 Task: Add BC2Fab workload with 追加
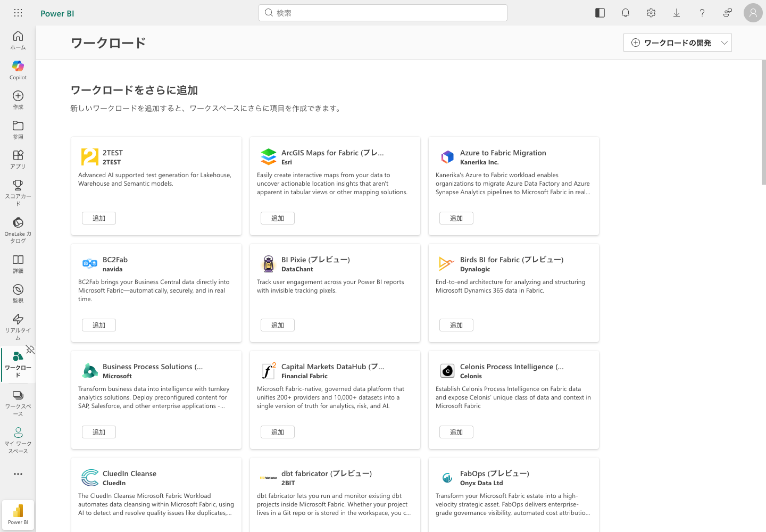(99, 325)
